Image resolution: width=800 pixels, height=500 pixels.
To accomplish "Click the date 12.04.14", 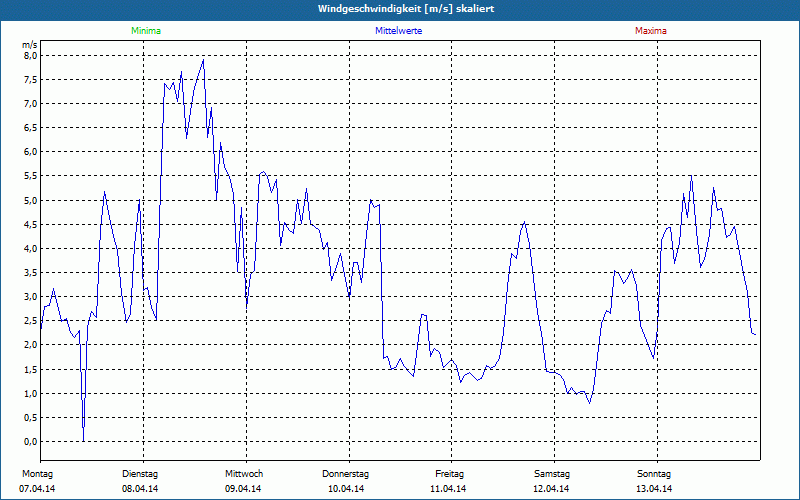I will 551,489.
